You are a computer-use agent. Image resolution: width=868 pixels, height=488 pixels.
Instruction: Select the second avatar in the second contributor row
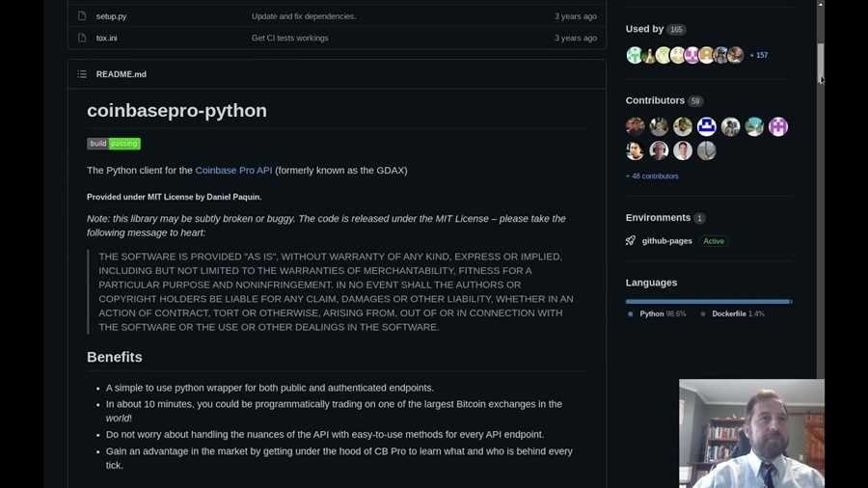[x=659, y=150]
